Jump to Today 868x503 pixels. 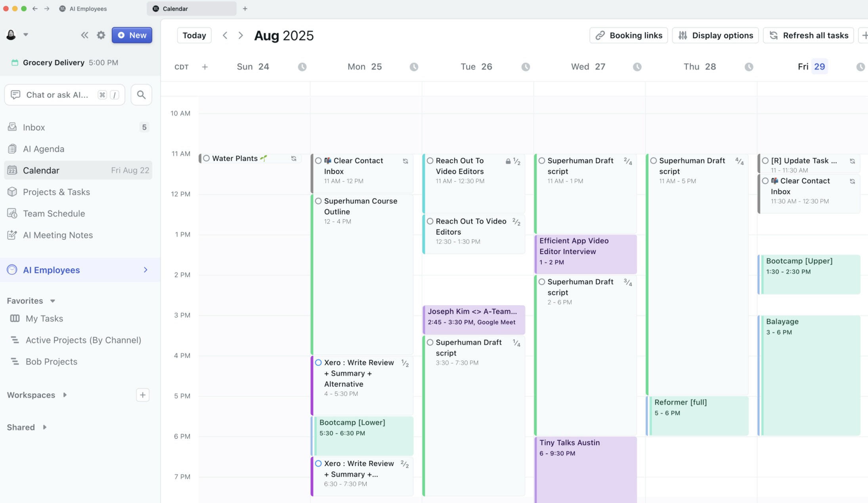[x=194, y=35]
